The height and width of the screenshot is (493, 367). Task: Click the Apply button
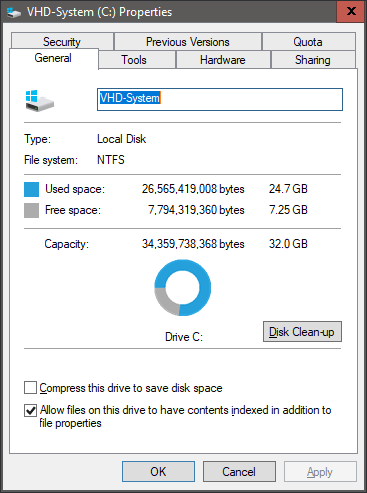[x=320, y=472]
